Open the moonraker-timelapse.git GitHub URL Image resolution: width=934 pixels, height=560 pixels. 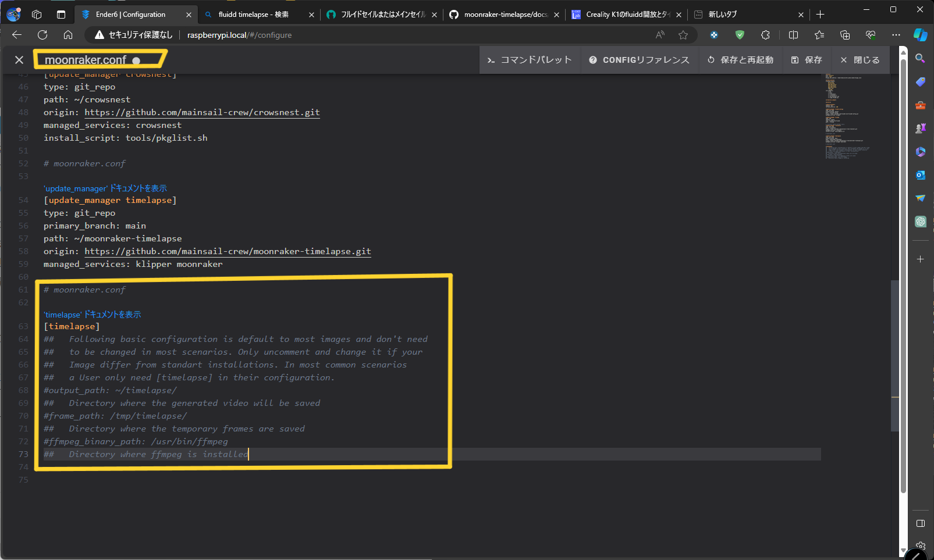point(228,251)
